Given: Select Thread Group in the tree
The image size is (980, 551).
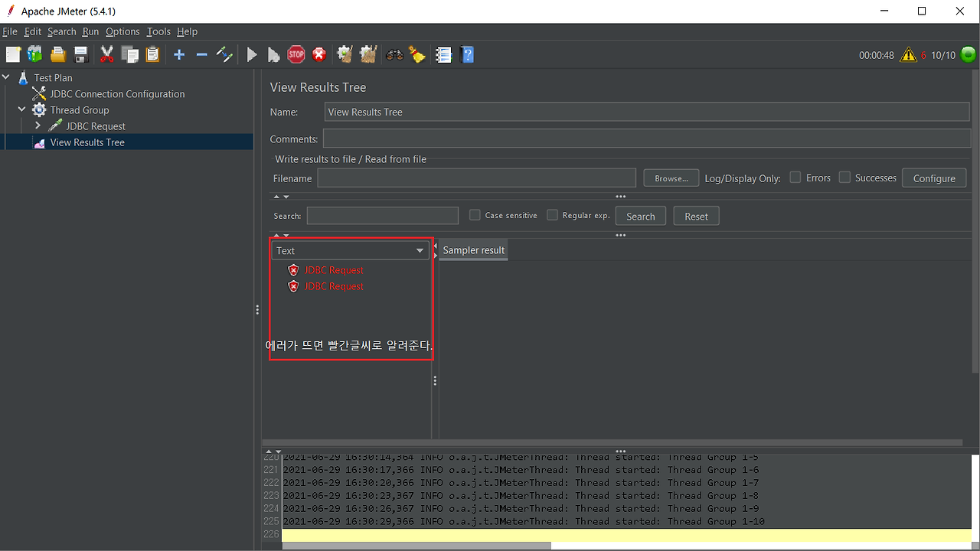Looking at the screenshot, I should point(80,109).
